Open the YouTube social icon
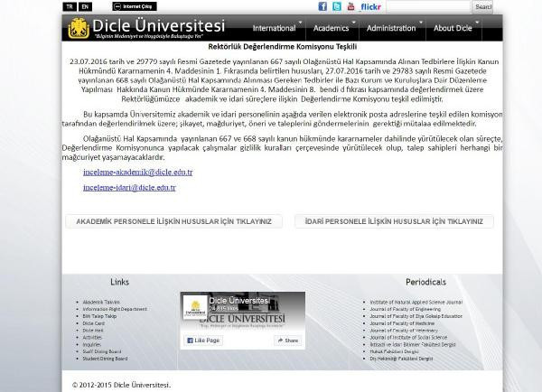The height and width of the screenshot is (392, 542). pos(350,6)
